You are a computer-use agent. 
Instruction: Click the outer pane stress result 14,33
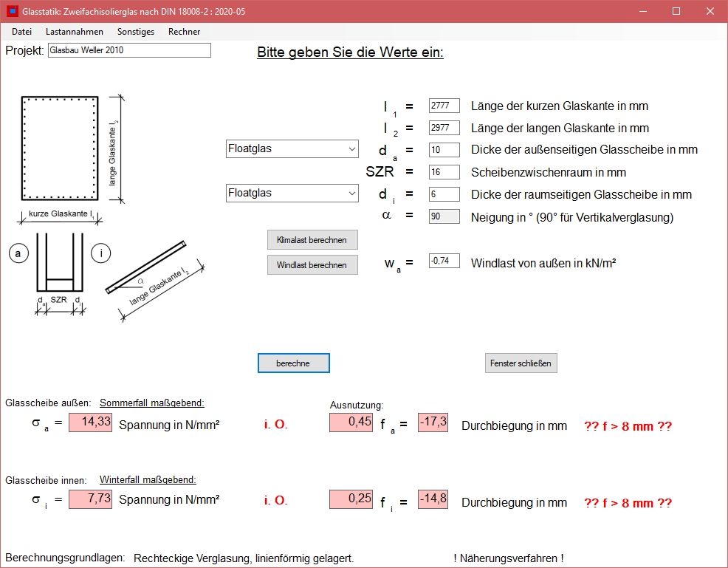click(x=91, y=422)
